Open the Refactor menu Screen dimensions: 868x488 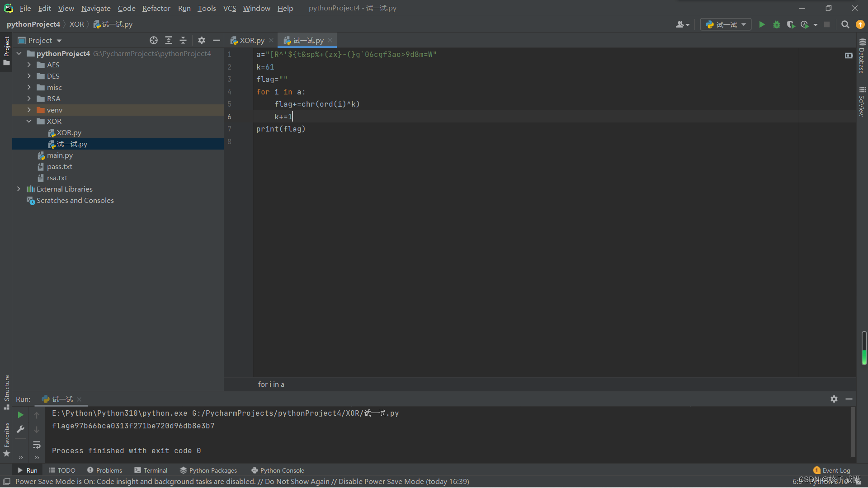pos(156,8)
